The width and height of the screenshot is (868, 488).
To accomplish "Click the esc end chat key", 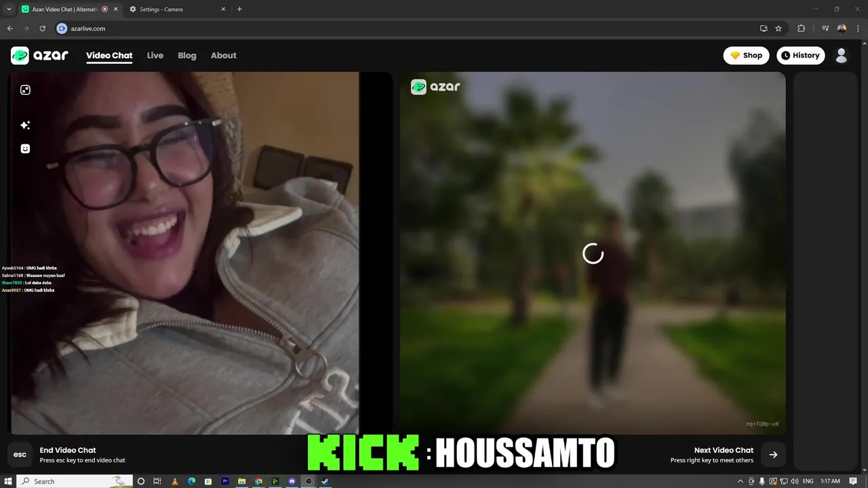I will (20, 455).
